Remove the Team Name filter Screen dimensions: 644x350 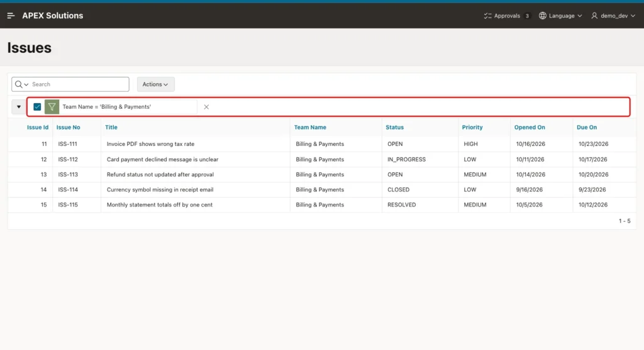click(206, 107)
